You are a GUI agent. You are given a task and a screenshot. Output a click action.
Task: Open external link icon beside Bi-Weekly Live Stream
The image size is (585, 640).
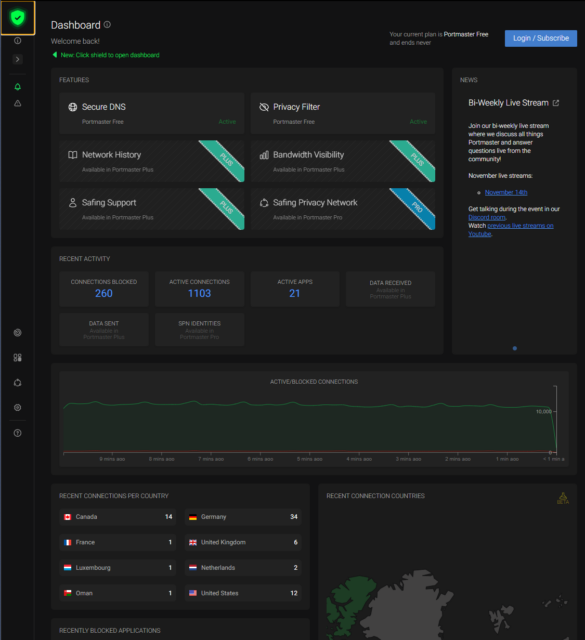[x=556, y=103]
